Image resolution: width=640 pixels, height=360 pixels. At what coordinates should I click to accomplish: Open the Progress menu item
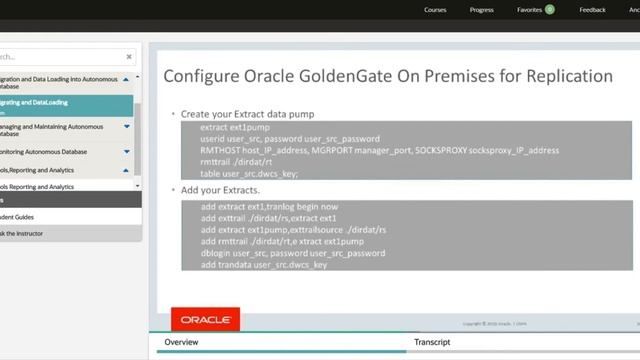click(481, 10)
